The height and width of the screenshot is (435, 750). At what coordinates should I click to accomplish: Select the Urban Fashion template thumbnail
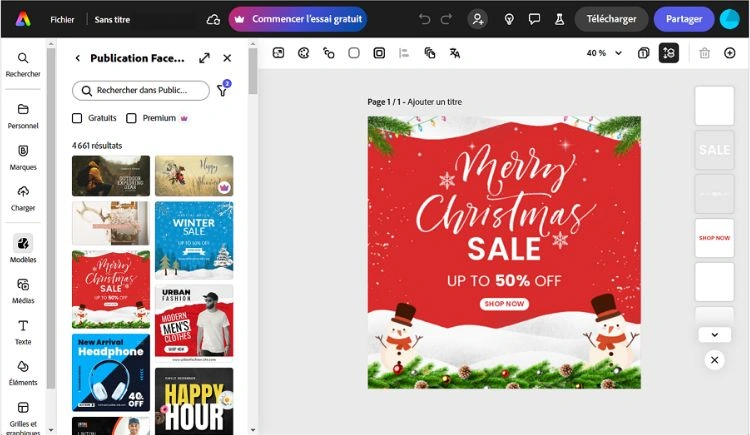tap(194, 323)
